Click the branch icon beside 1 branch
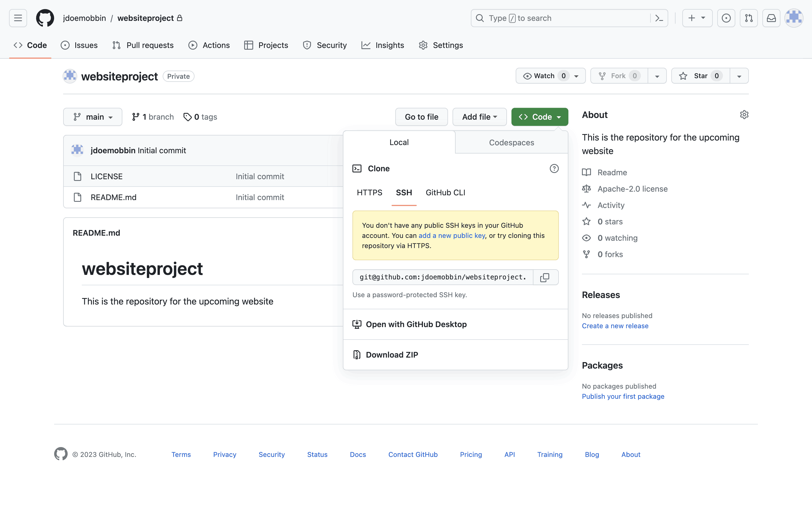Image resolution: width=812 pixels, height=508 pixels. point(136,117)
